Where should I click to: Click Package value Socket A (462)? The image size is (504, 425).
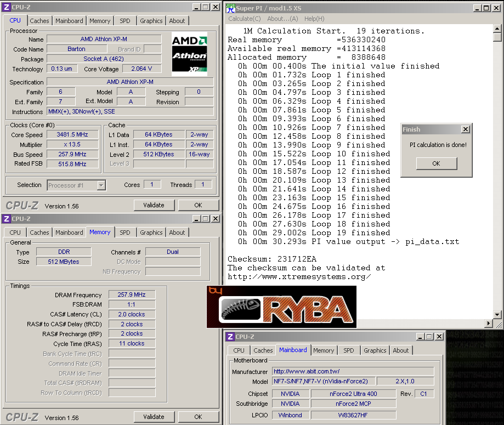(x=104, y=59)
